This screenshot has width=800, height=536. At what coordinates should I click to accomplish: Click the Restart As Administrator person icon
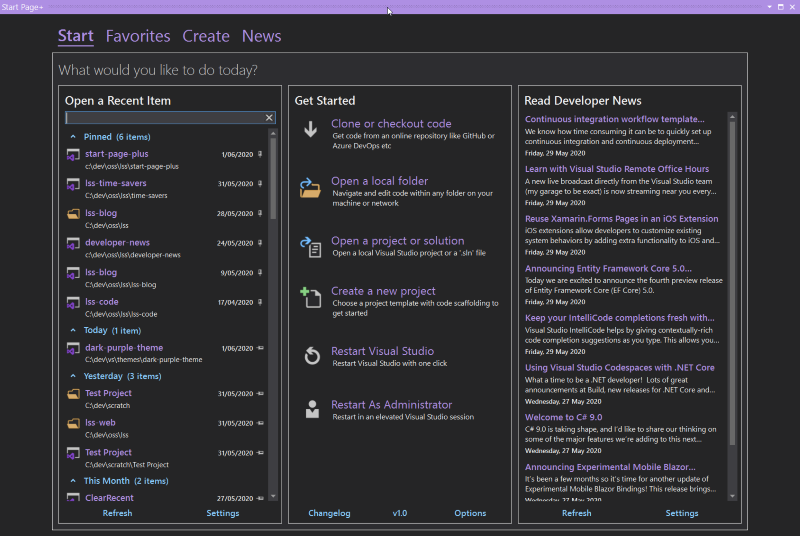[312, 410]
